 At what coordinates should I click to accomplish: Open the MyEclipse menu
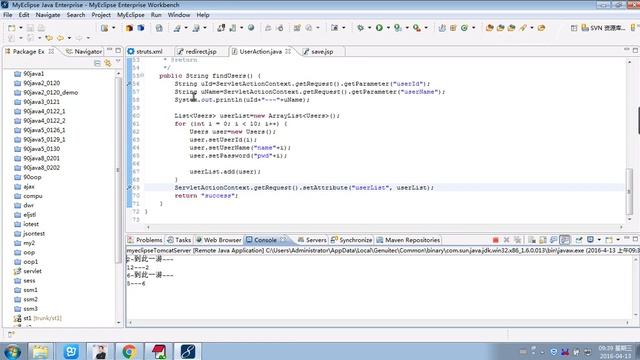[x=131, y=15]
